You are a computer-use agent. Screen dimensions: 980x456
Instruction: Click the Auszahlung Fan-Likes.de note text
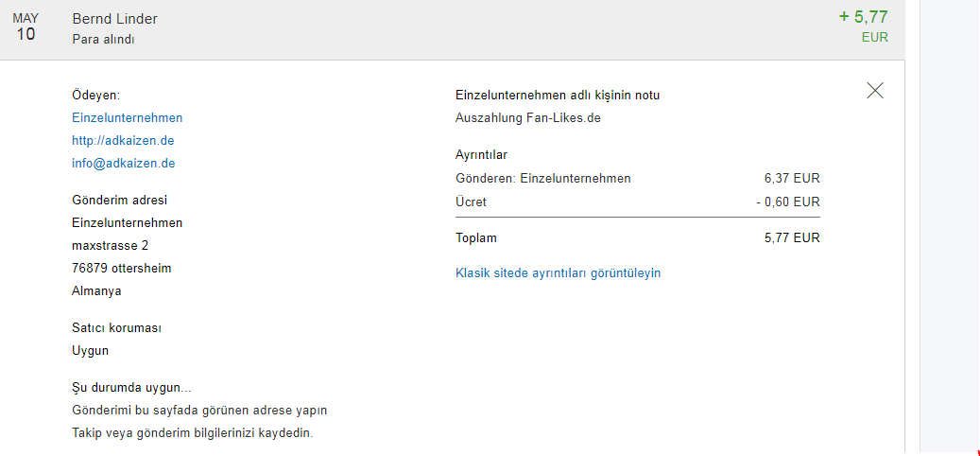tap(527, 118)
